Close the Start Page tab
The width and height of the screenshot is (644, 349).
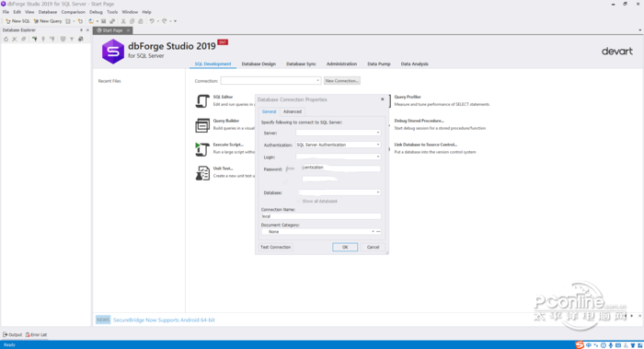tap(128, 30)
